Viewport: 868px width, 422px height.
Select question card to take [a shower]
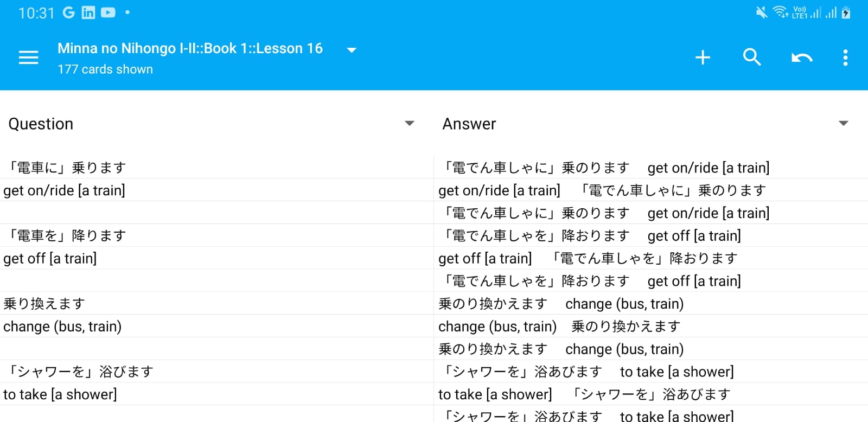coord(216,394)
